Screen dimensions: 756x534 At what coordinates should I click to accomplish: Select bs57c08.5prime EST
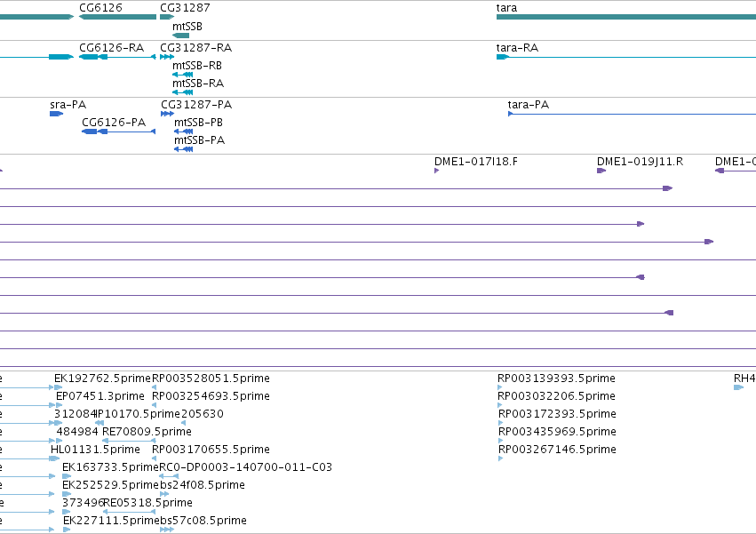(167, 530)
